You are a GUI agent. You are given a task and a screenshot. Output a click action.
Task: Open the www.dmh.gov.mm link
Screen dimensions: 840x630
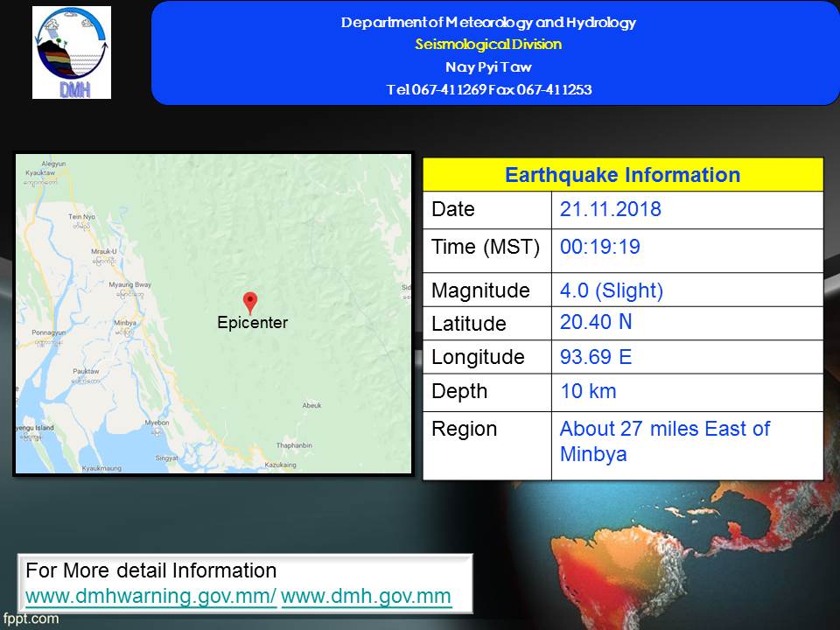point(366,596)
